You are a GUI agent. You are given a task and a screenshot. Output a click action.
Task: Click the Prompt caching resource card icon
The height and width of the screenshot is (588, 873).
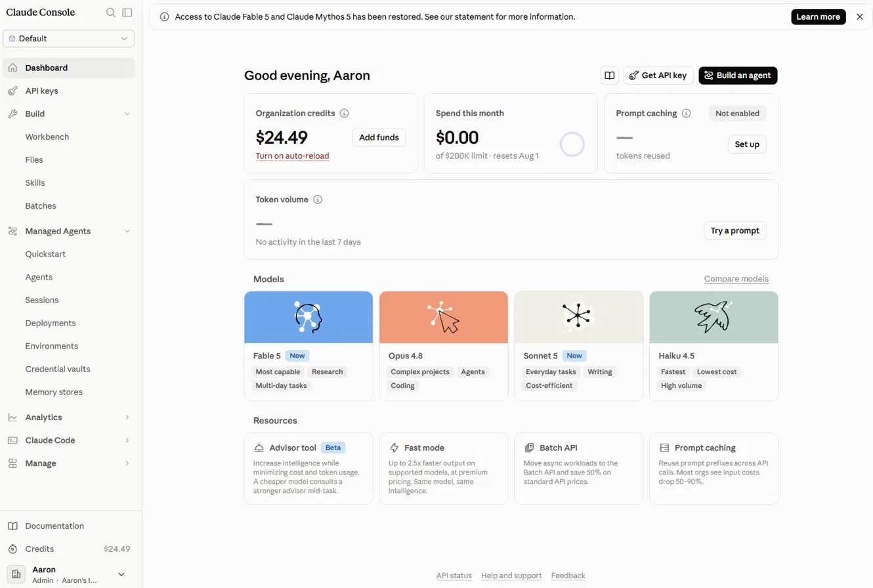click(664, 448)
